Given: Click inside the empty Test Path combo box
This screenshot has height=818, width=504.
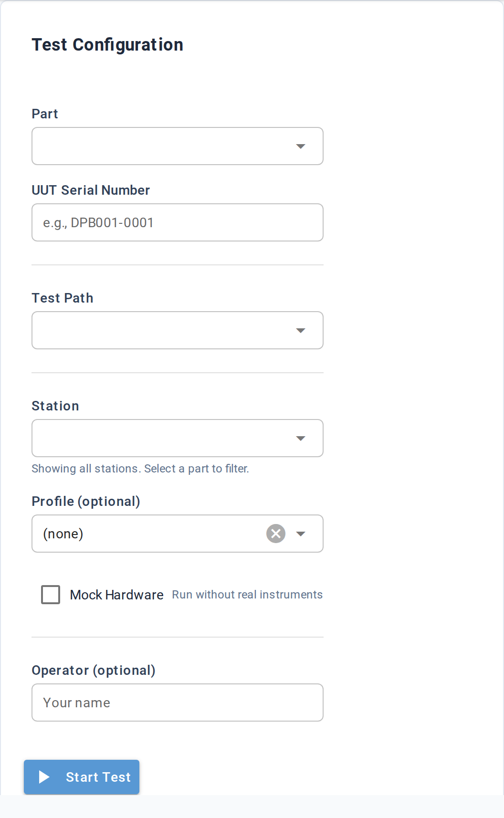Looking at the screenshot, I should click(162, 330).
